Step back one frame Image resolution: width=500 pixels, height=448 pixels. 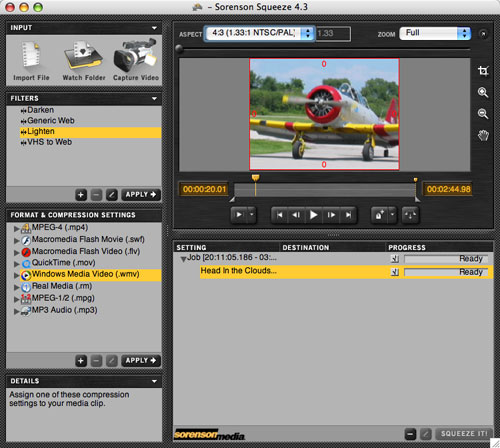point(296,215)
